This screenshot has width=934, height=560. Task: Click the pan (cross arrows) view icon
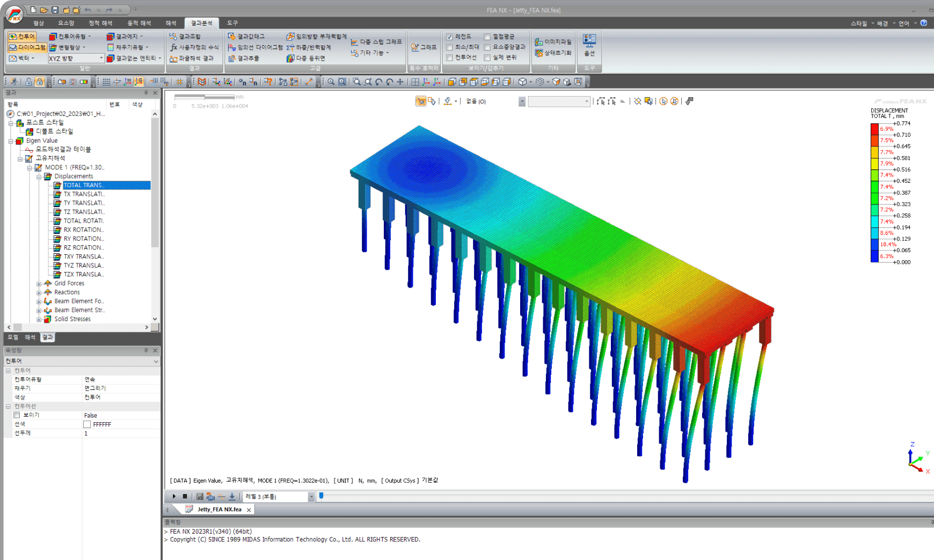tap(400, 82)
